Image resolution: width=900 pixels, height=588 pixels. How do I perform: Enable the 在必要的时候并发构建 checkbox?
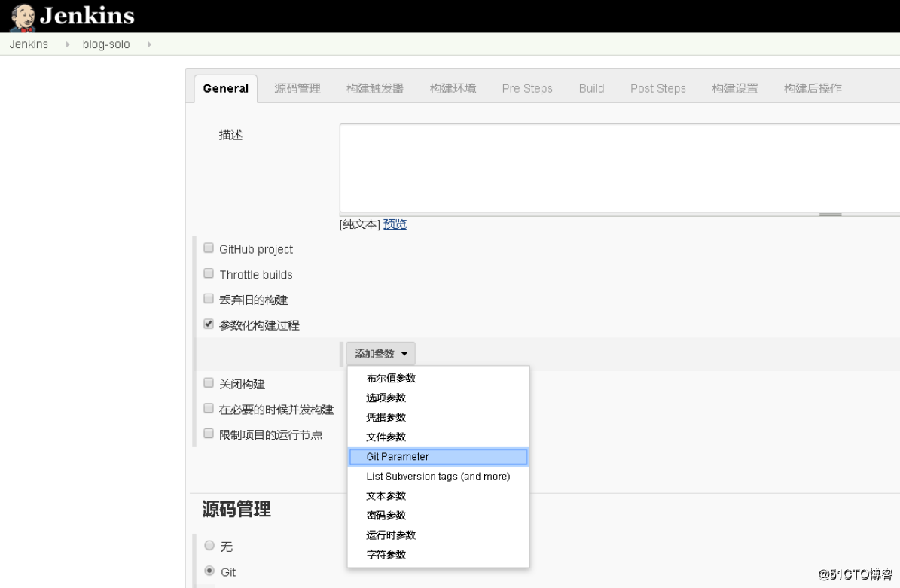tap(209, 408)
